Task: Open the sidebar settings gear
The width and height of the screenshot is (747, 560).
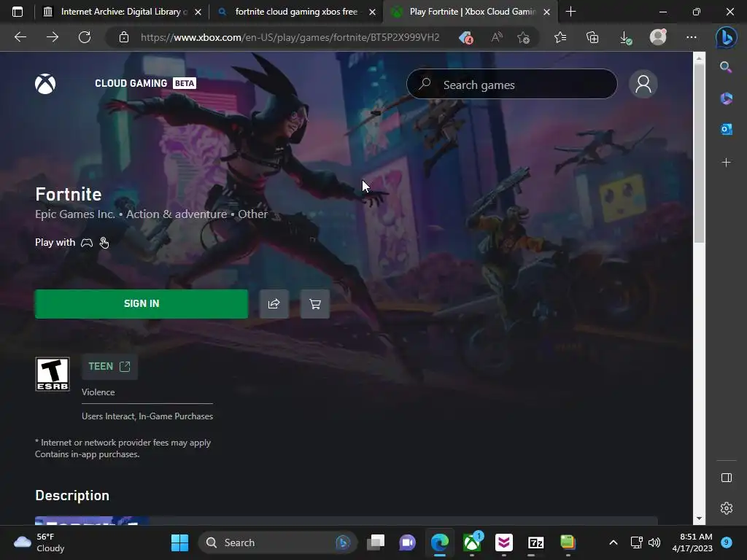Action: [727, 508]
